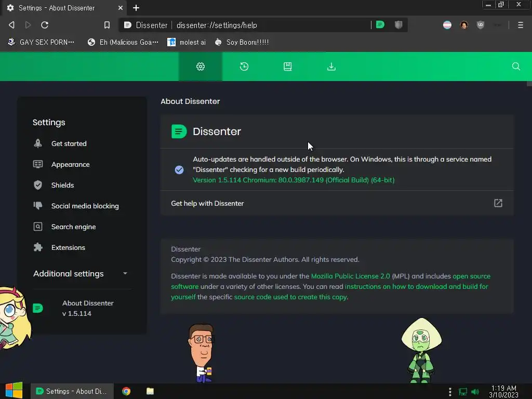This screenshot has width=532, height=399.
Task: Open the History tab in green toolbar
Action: pos(244,66)
